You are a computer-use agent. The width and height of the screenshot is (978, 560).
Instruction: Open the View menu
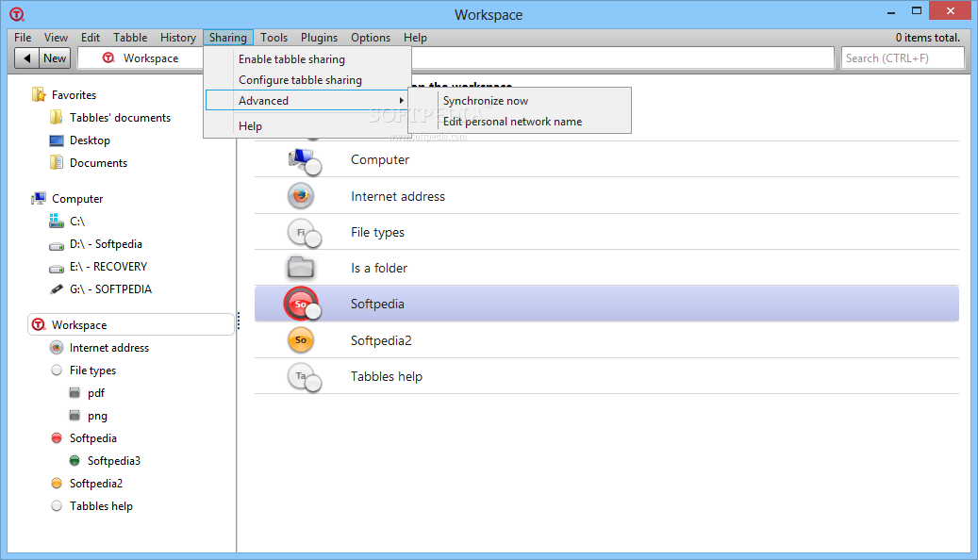(x=56, y=38)
